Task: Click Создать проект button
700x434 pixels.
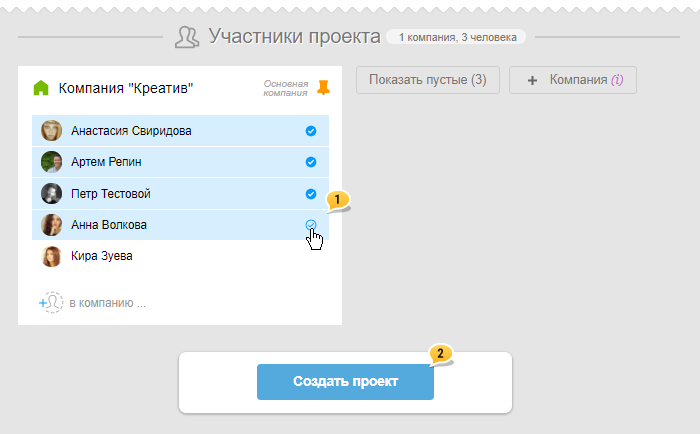Action: [345, 382]
